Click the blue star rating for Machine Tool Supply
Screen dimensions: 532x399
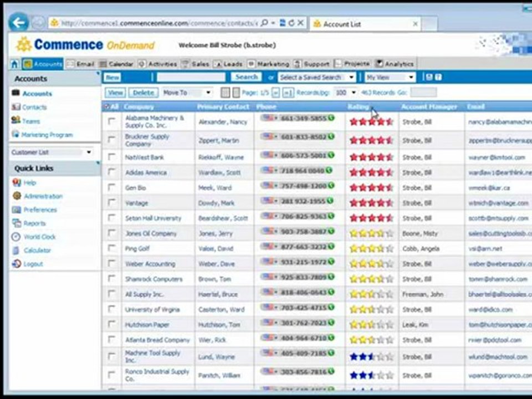click(x=371, y=356)
